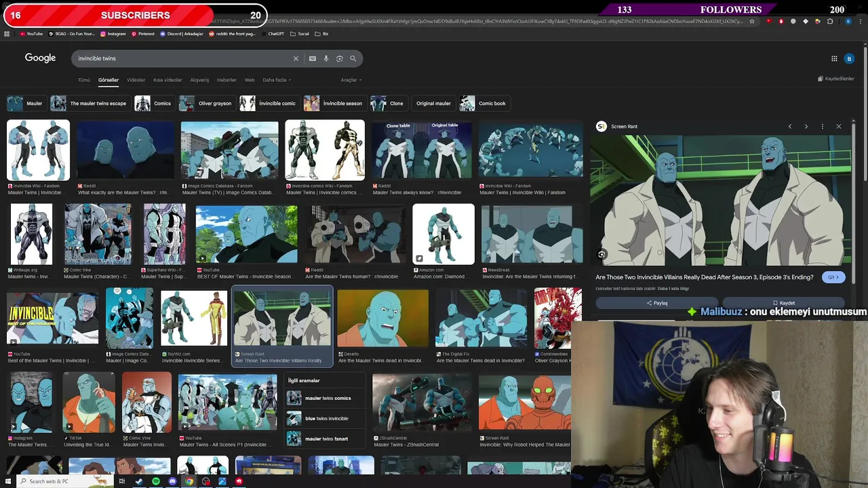Expand the Daha fazla dropdown
The height and width of the screenshot is (488, 868).
coord(277,80)
